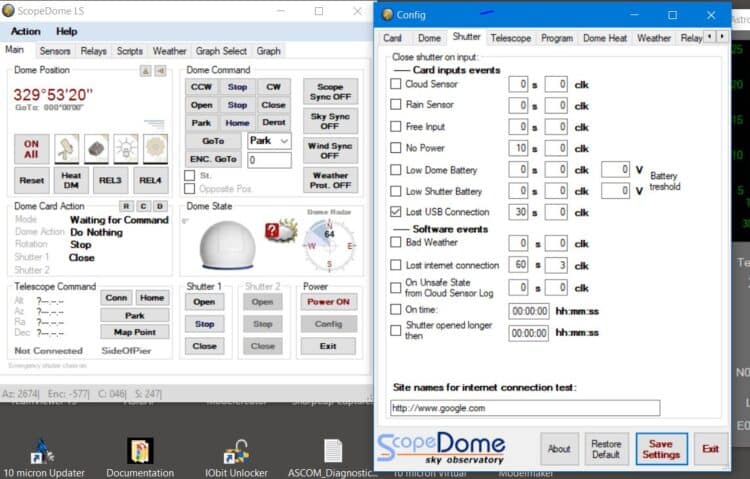Click the first small icon at top right of Dome Position
The height and width of the screenshot is (479, 750).
click(145, 71)
